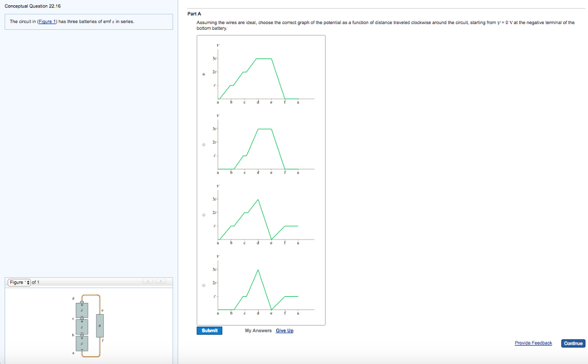Click the Submit button

pyautogui.click(x=210, y=331)
